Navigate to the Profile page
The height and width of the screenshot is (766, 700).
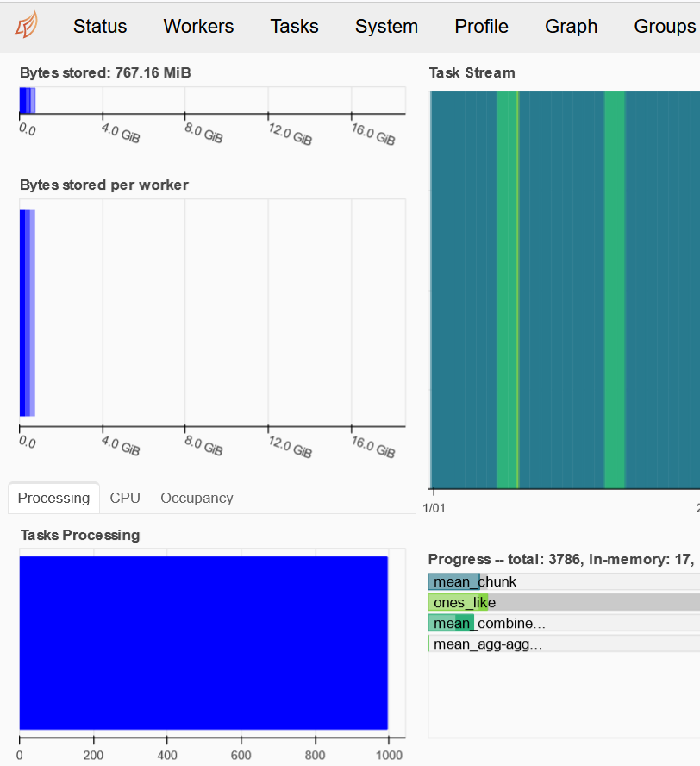click(x=481, y=27)
